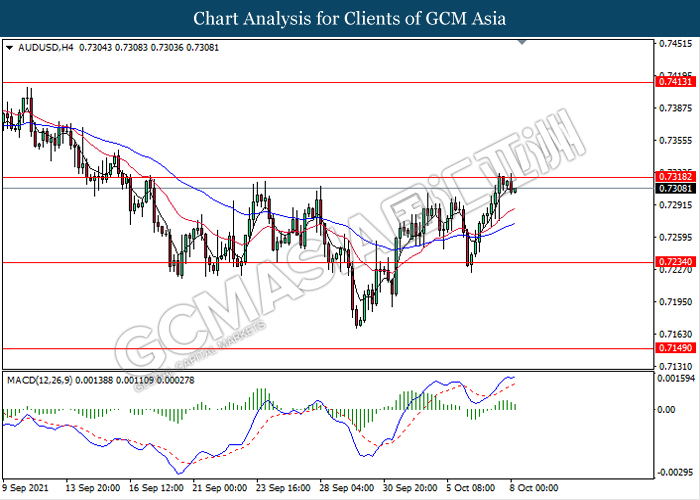
Task: Click the AUDUSD,H4 chart title text
Action: (x=46, y=48)
